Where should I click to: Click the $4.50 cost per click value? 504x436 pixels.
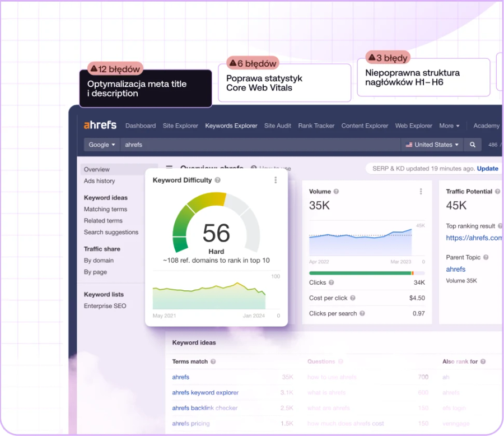click(417, 298)
